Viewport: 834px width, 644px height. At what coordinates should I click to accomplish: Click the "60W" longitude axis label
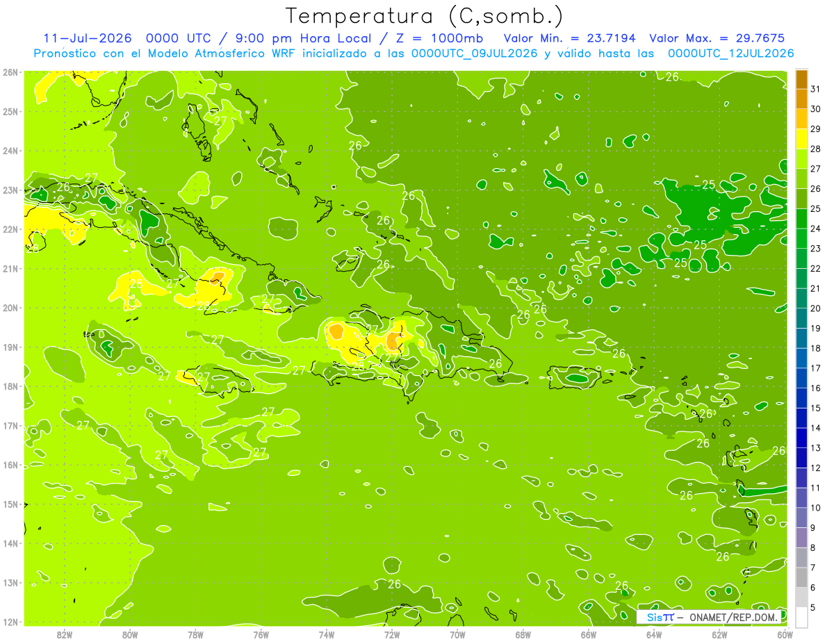pos(785,634)
